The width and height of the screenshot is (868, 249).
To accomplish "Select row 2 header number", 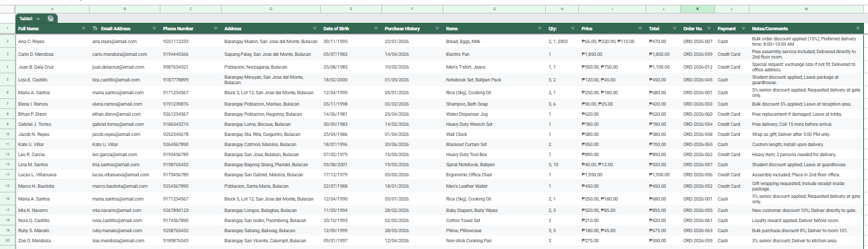I will [7, 41].
